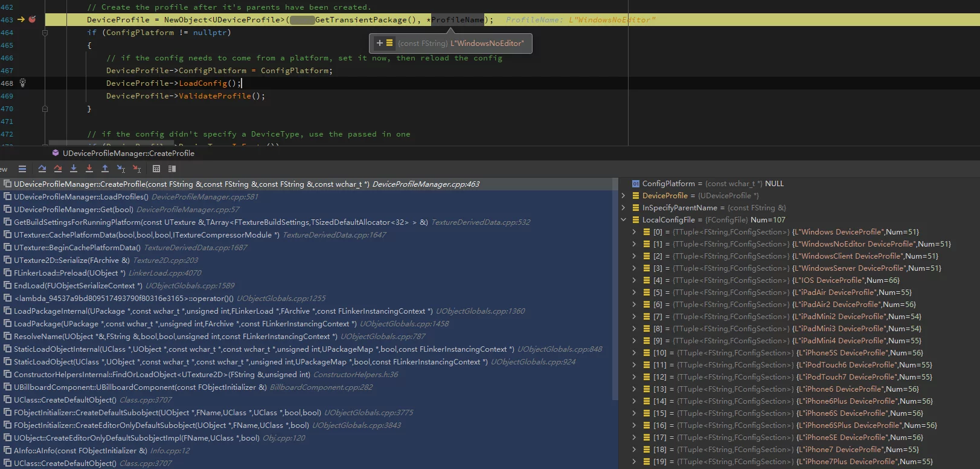Screen dimensions: 980x469
Task: Toggle the breakpoint on line 463
Action: 33,19
